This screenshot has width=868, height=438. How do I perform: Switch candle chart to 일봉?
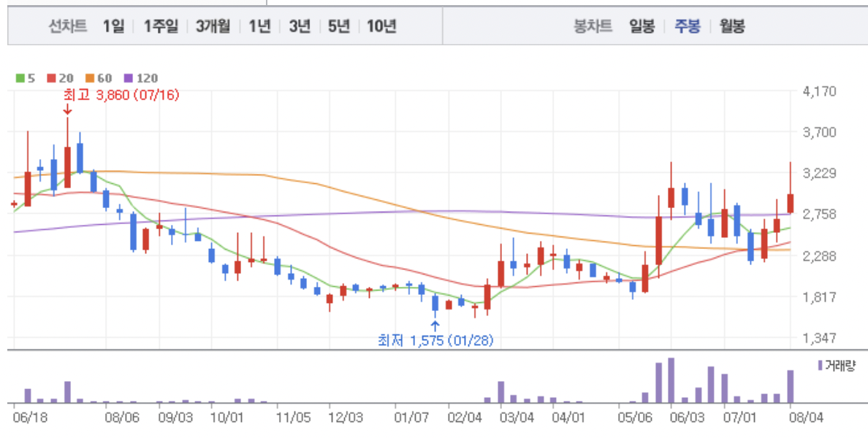click(x=642, y=26)
